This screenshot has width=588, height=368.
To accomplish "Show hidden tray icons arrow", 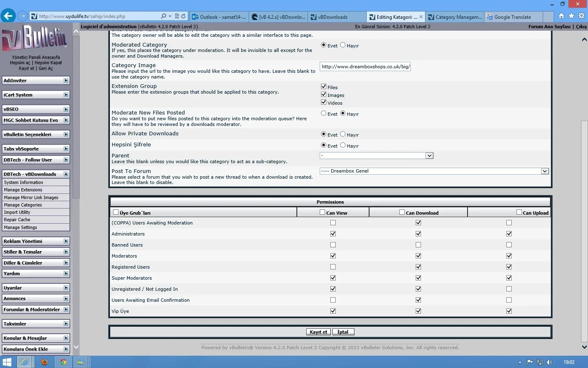I will pos(520,362).
